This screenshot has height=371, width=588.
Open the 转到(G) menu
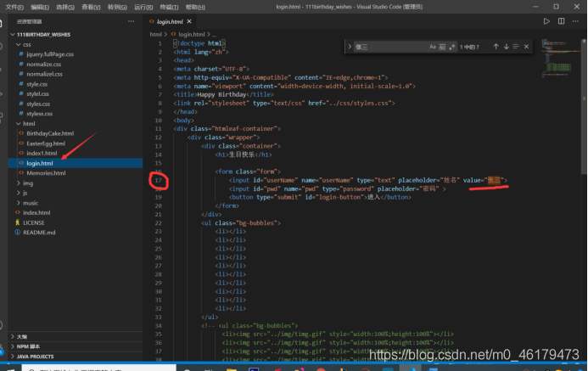click(x=117, y=7)
